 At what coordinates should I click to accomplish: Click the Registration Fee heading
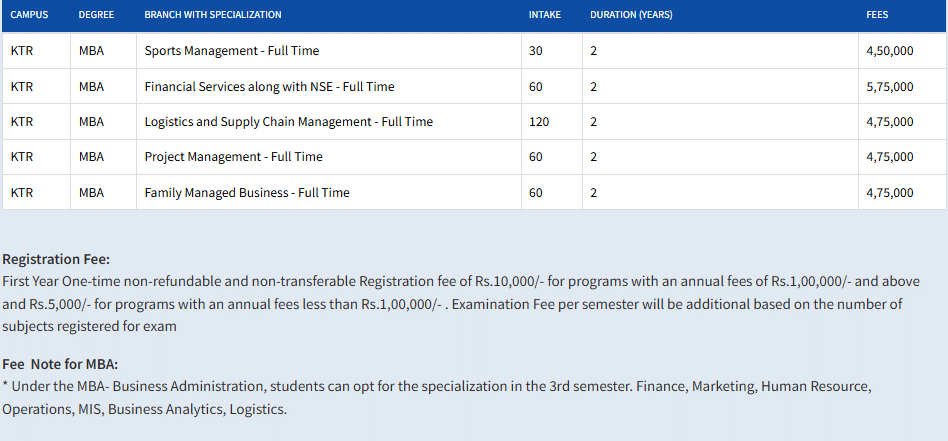click(56, 259)
